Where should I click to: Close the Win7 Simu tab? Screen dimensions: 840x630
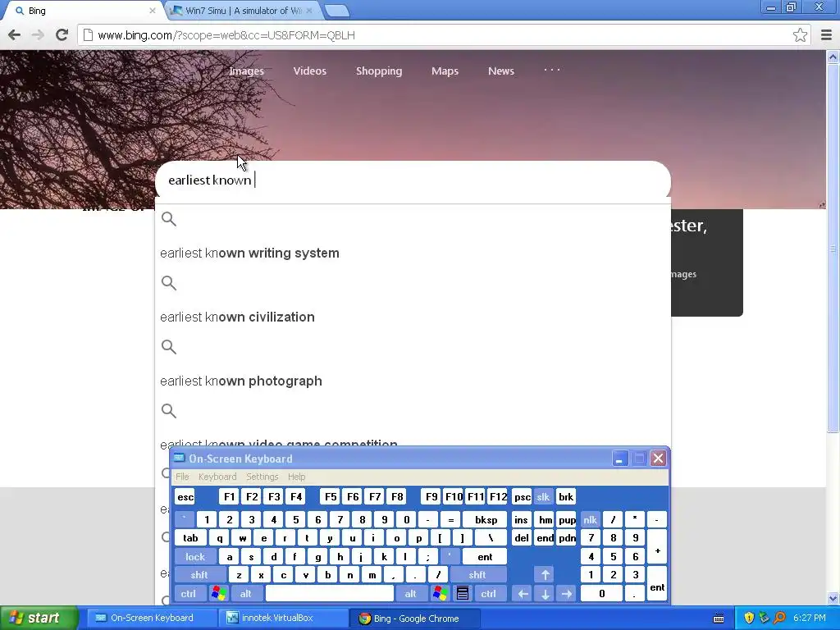coord(309,10)
